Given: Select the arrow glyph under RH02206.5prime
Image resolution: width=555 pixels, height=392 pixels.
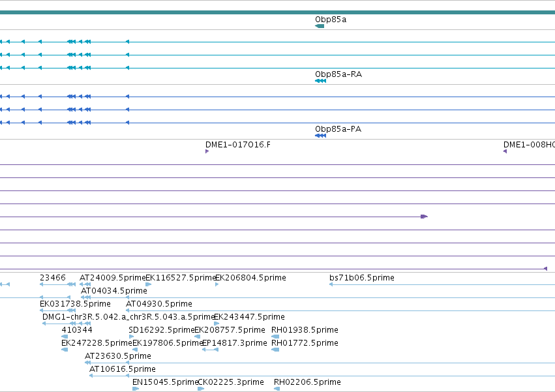Looking at the screenshot, I should (277, 389).
